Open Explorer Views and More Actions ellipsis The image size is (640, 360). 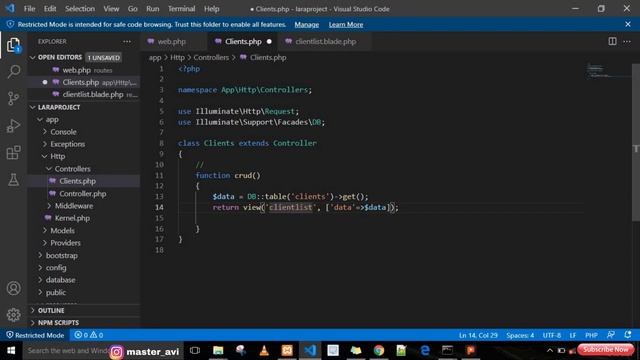127,41
